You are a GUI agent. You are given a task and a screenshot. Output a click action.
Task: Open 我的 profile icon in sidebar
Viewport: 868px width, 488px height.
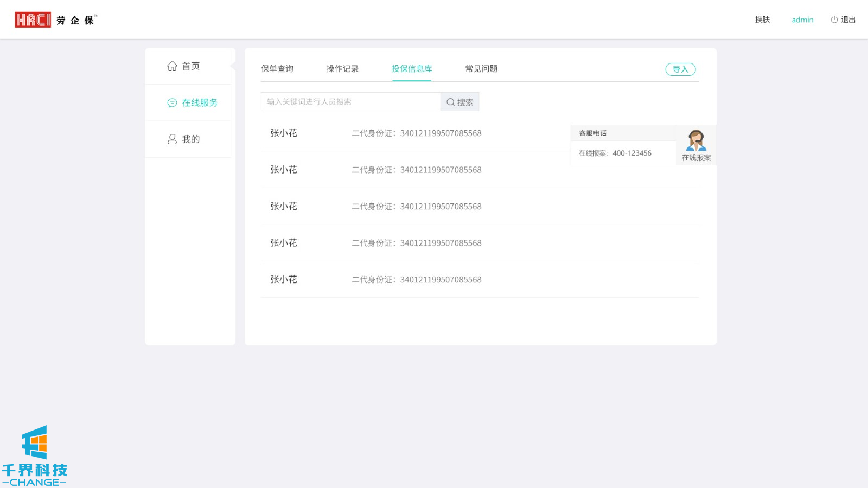click(172, 139)
